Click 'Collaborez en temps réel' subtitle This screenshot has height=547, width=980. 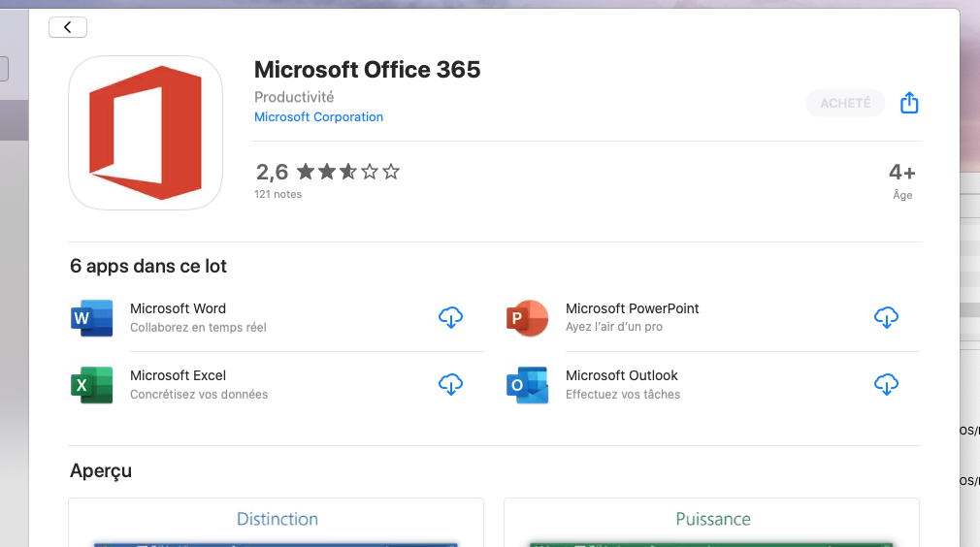point(198,327)
